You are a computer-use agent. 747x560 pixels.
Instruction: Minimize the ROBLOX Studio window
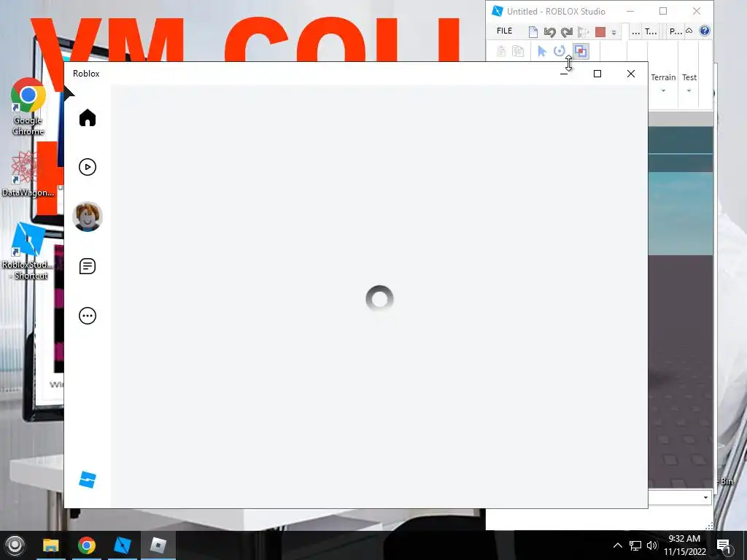coord(630,11)
